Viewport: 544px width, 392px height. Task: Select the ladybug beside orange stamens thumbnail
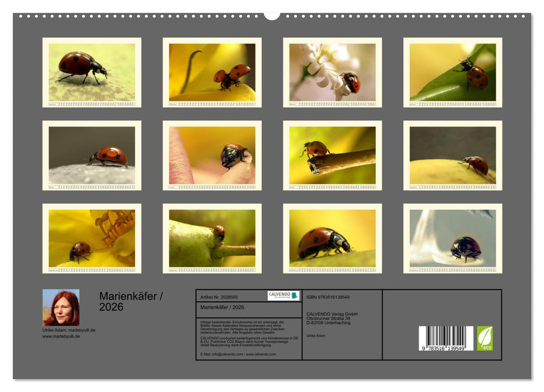[92, 238]
